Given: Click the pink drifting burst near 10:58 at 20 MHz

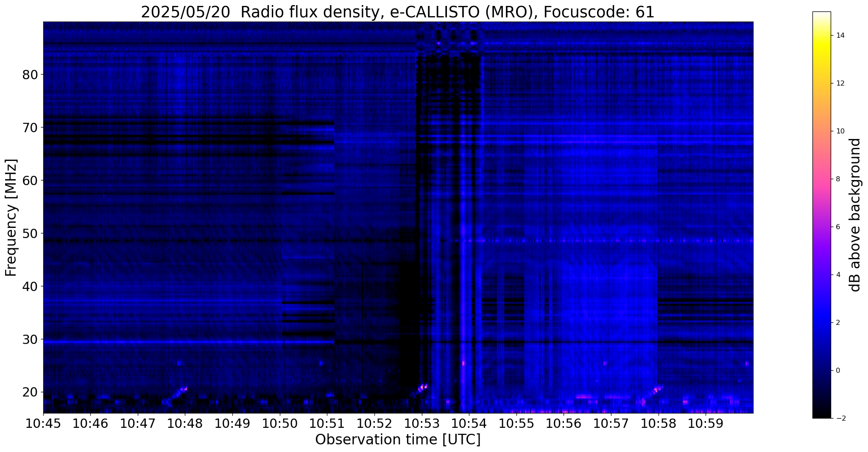Looking at the screenshot, I should [657, 389].
